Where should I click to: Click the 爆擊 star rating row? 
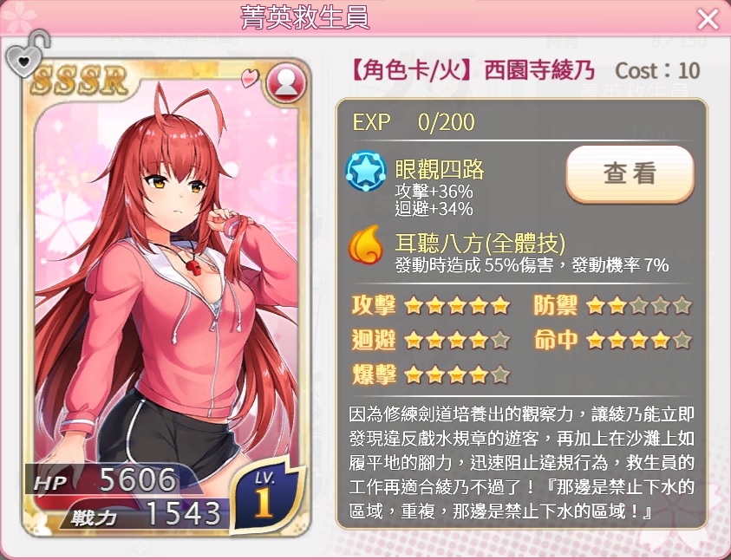[431, 374]
